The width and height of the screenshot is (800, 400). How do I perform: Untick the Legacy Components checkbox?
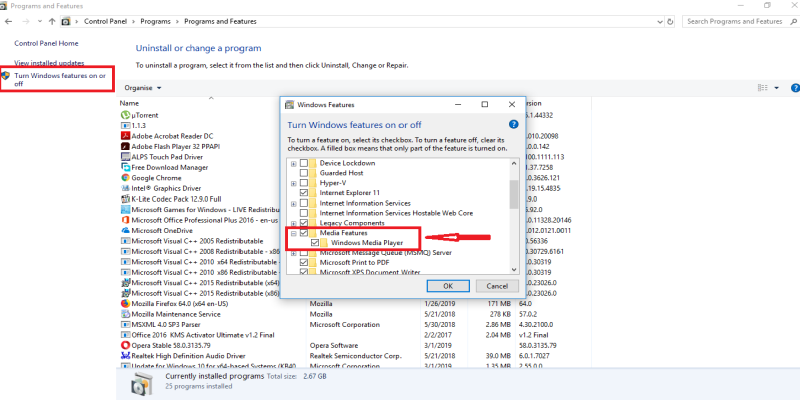[304, 223]
